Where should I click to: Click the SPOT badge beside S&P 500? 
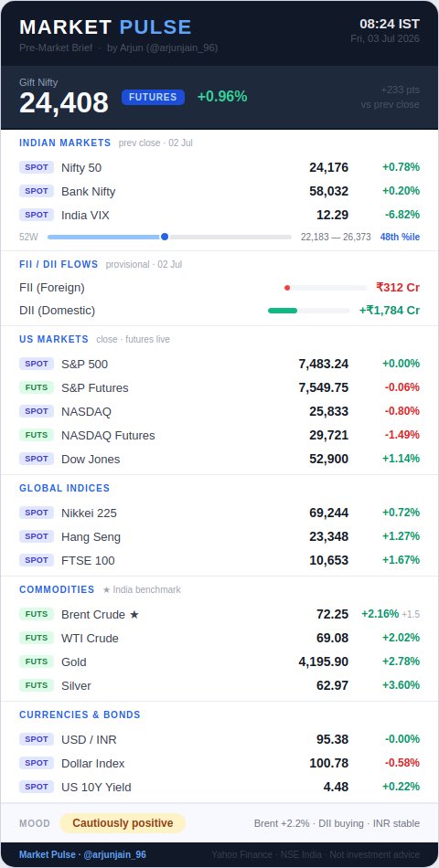tap(37, 364)
